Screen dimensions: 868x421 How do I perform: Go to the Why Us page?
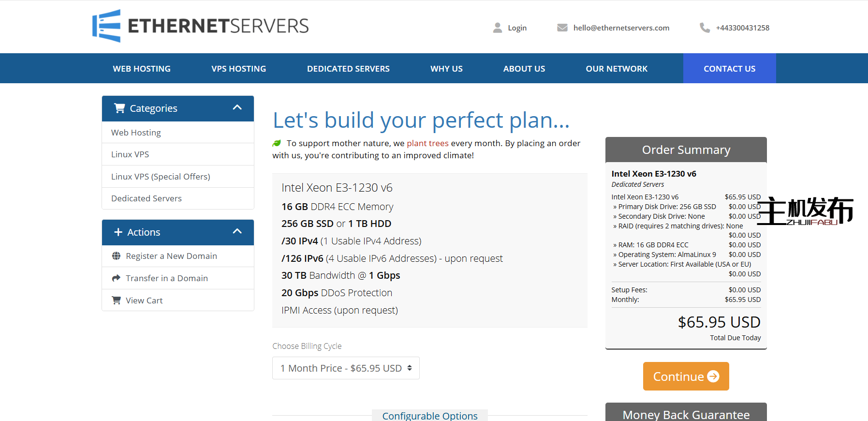click(x=446, y=69)
